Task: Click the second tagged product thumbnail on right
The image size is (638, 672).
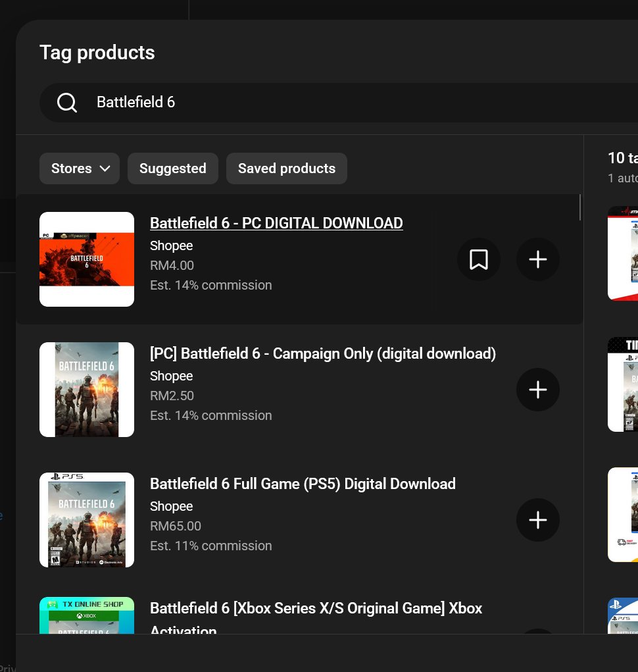Action: tap(623, 384)
